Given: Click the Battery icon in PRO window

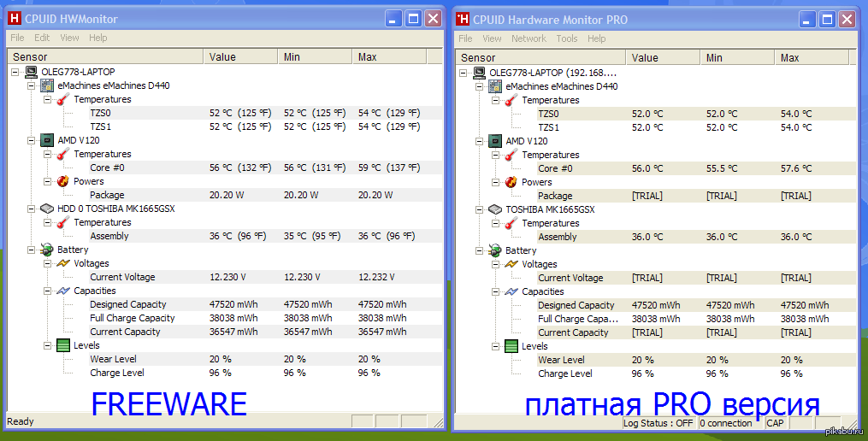Looking at the screenshot, I should (495, 250).
